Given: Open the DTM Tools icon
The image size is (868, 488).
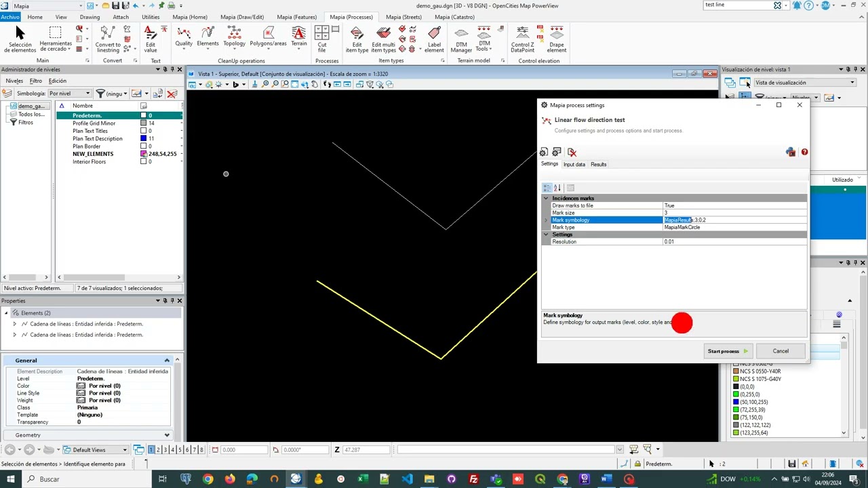Looking at the screenshot, I should pos(484,39).
